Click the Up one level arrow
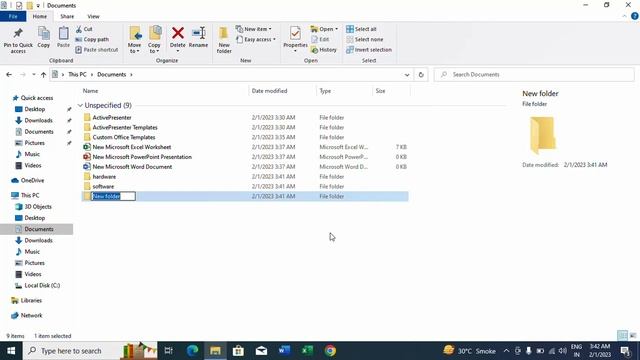The width and height of the screenshot is (640, 360). coord(43,75)
